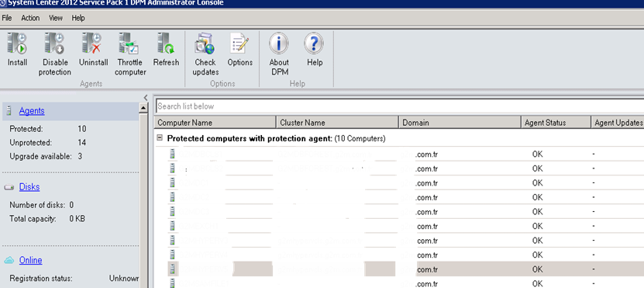Click the Online cloud icon in sidebar
This screenshot has height=288, width=644.
(x=9, y=260)
